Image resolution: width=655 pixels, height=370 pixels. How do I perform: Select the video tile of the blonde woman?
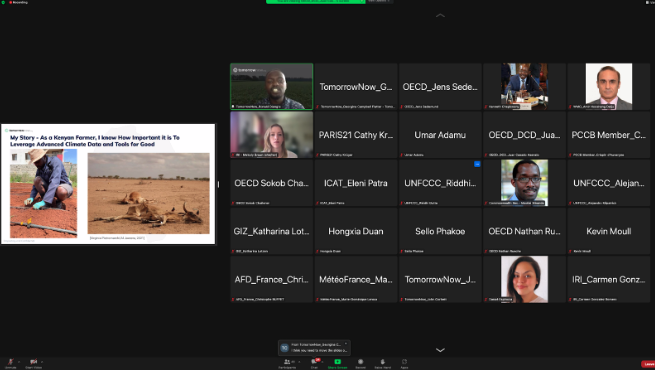coord(272,135)
